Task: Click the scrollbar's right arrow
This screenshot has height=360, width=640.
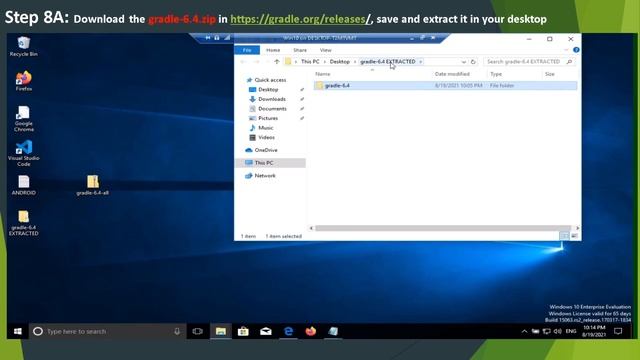Action: pos(577,228)
